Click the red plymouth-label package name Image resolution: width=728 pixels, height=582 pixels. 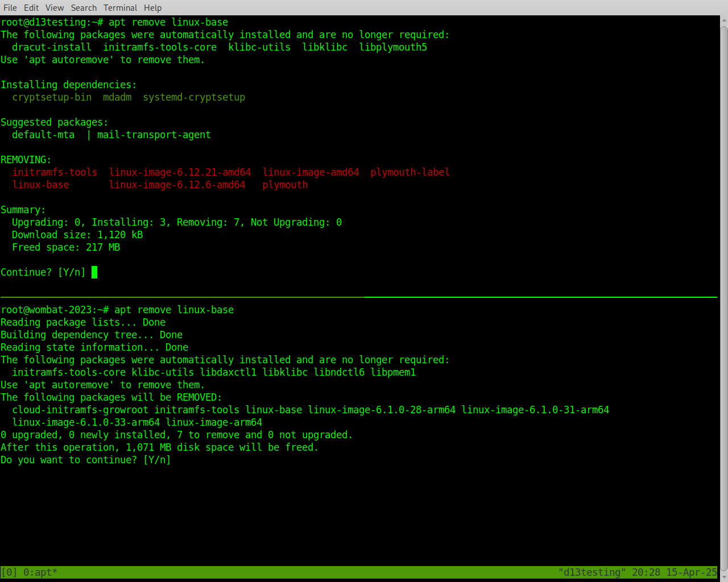[x=409, y=172]
